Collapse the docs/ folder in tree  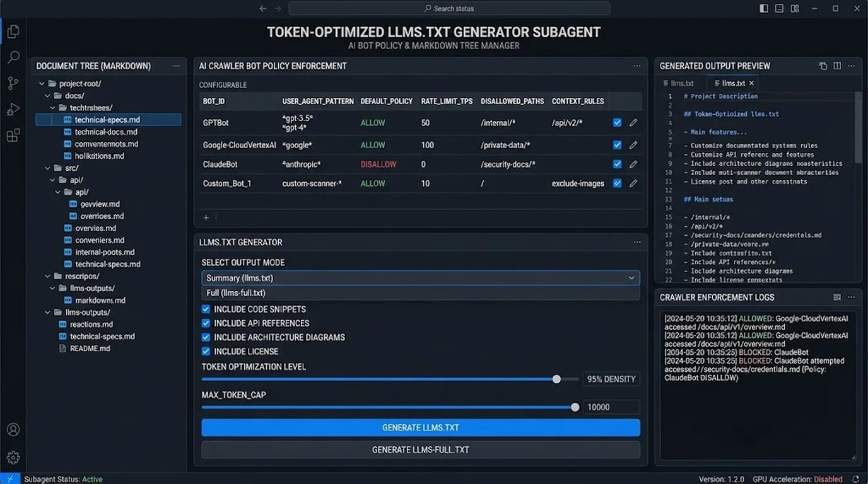pyautogui.click(x=47, y=96)
